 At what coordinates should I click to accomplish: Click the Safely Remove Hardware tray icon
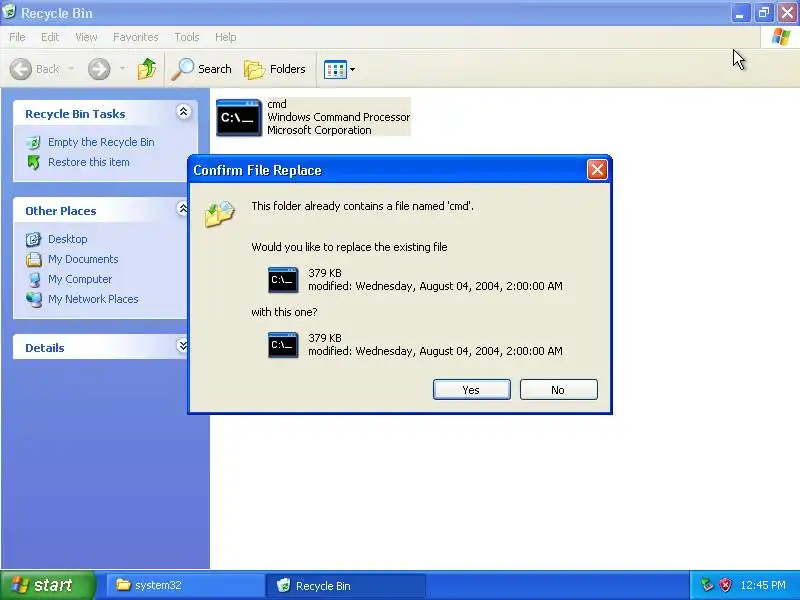coord(707,585)
